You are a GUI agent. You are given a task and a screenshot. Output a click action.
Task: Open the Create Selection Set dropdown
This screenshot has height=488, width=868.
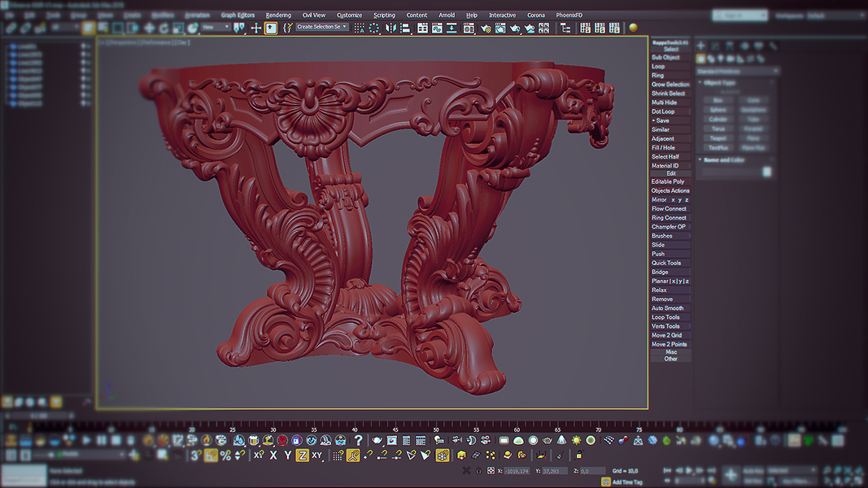(321, 27)
